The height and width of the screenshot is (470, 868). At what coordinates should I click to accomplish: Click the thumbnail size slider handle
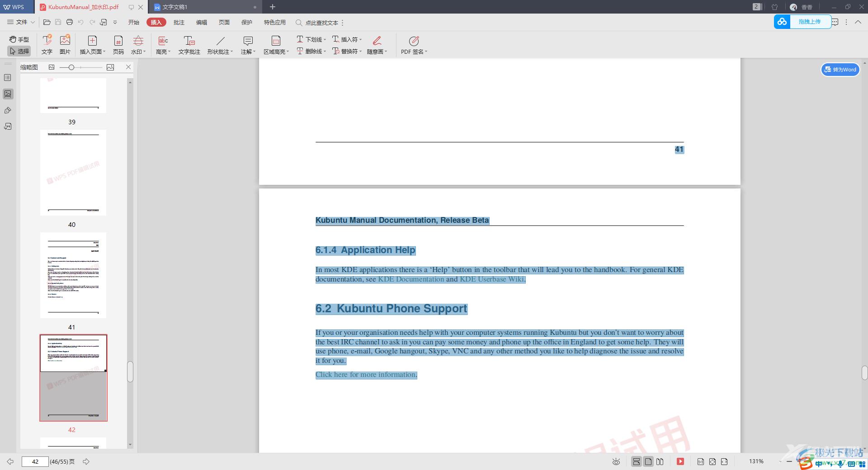point(71,67)
